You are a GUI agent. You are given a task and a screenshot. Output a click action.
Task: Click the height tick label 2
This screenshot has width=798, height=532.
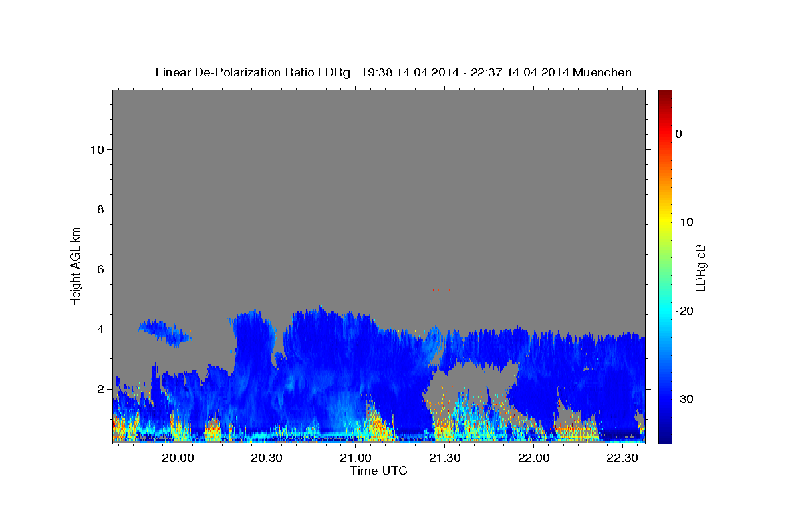point(101,388)
